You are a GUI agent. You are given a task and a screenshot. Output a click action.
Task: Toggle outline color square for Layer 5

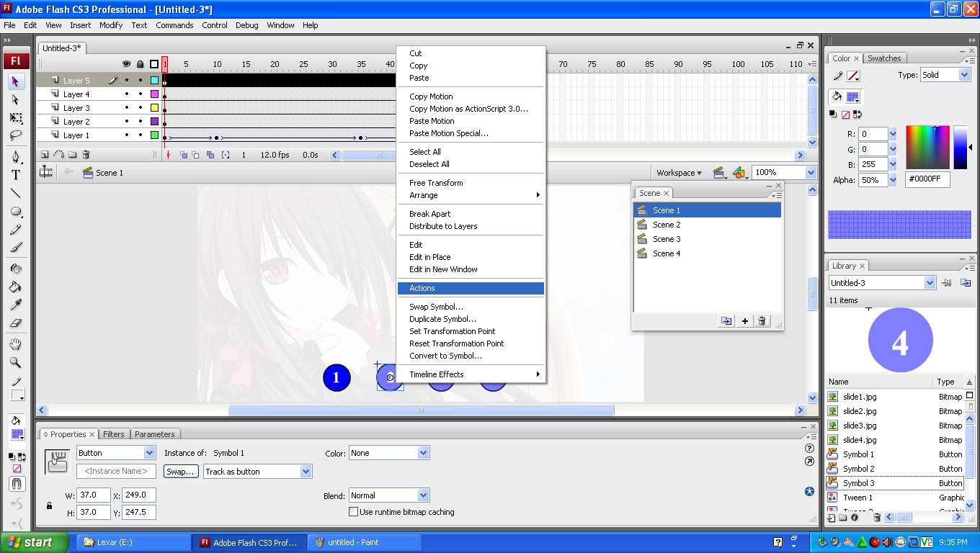(x=154, y=81)
